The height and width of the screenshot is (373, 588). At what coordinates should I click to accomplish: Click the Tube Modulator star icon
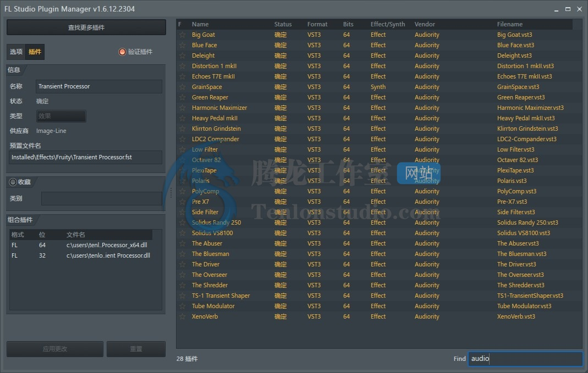click(182, 307)
